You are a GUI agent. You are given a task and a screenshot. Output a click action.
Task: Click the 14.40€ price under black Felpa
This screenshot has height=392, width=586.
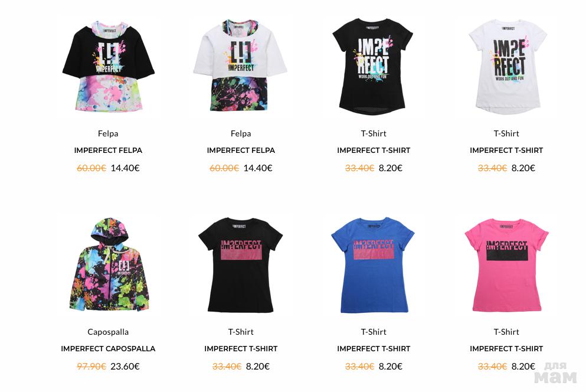point(125,168)
